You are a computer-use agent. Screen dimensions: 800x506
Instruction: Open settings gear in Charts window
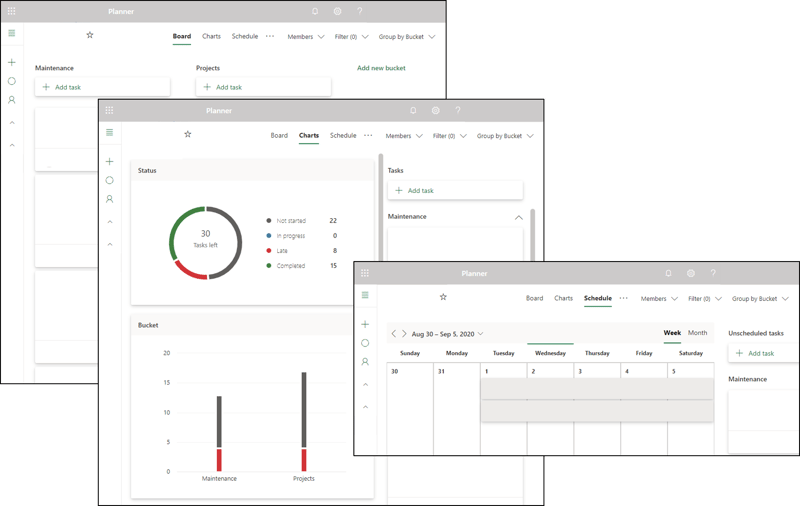tap(435, 110)
